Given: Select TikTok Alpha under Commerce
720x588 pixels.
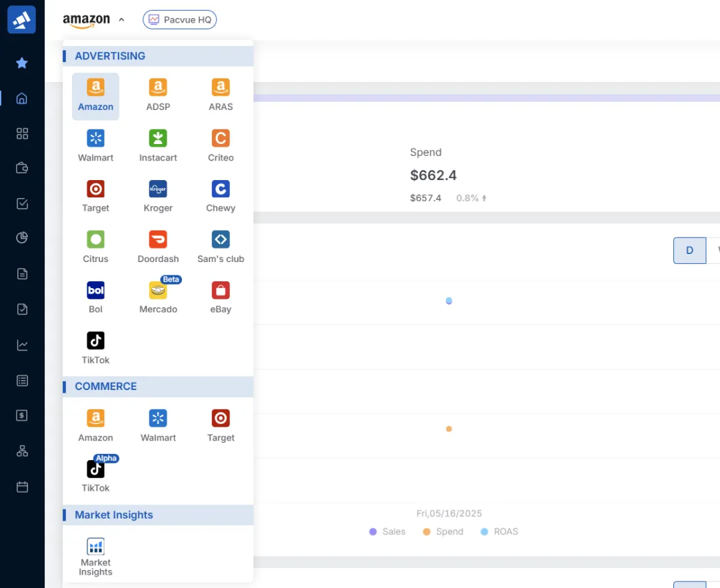Looking at the screenshot, I should 95,474.
